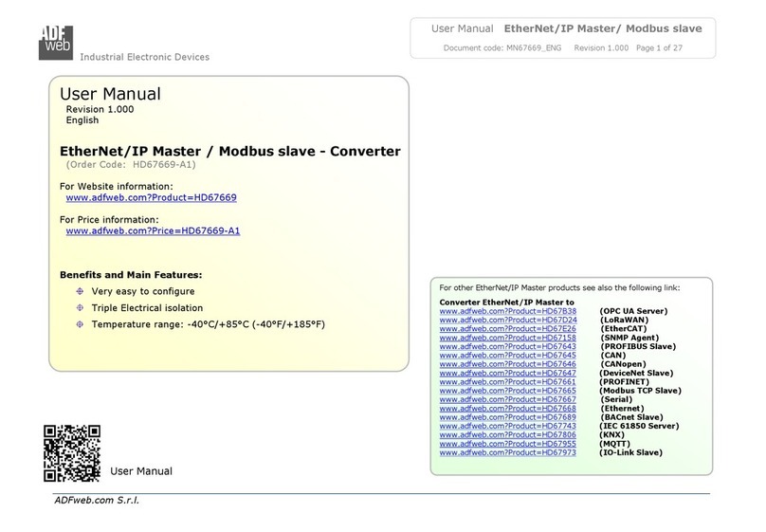
Task: Click the bullet icon beside 'Triple Electrical isolation'
Action: (80, 308)
